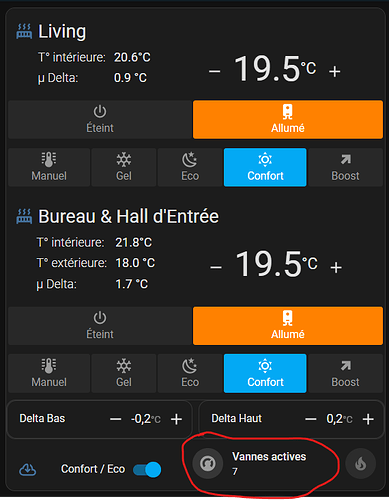Viewport: 389px width, 500px height.
Task: Select Gel snowflake mode for Living
Action: pyautogui.click(x=124, y=167)
